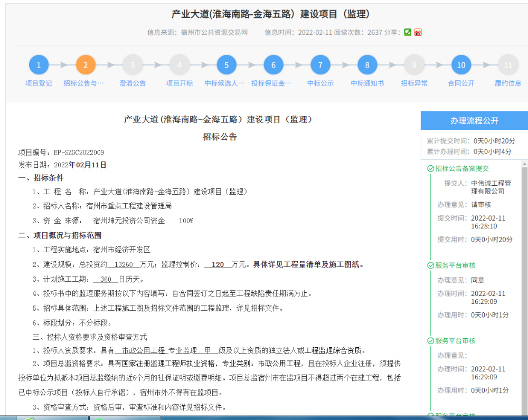Click the 办理流程公开 panel header

[x=475, y=120]
